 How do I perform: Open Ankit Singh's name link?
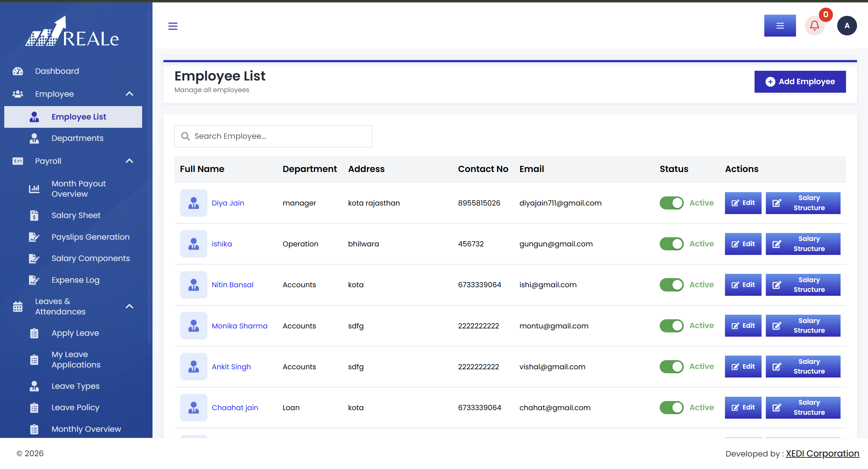[x=231, y=367]
